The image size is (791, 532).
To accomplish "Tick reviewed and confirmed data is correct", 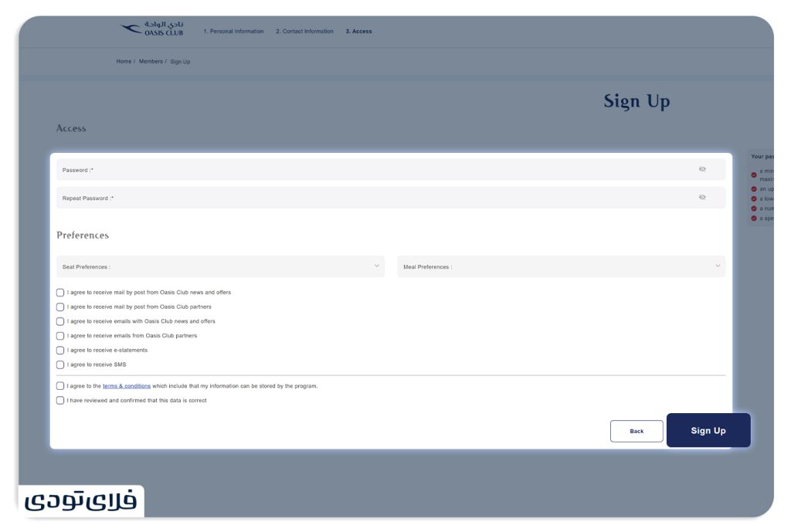I will pos(60,401).
